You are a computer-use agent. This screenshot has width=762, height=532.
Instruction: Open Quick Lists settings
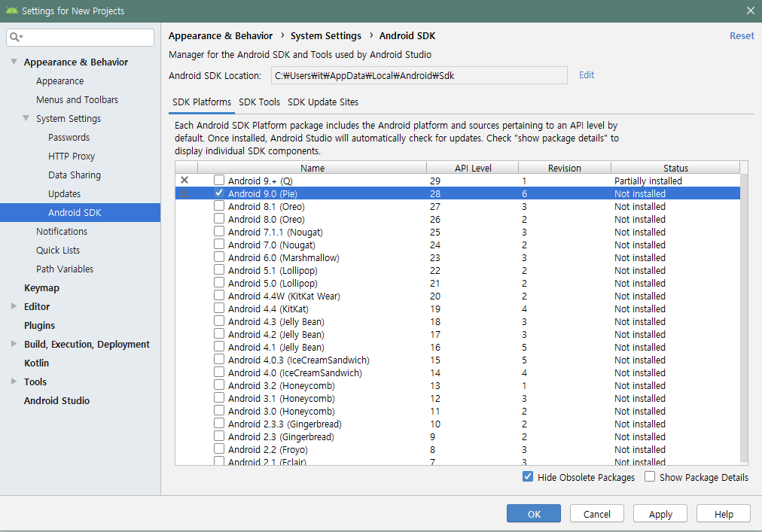tap(58, 251)
